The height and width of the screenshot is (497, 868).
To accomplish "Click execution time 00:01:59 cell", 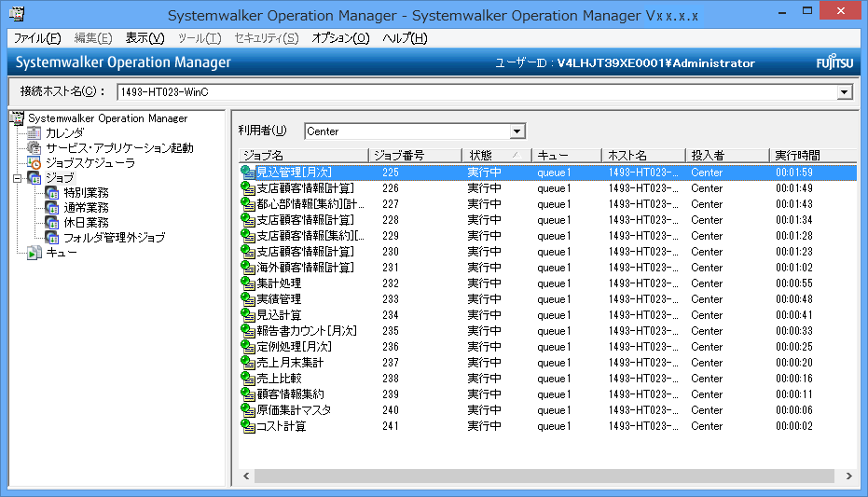I will [794, 173].
